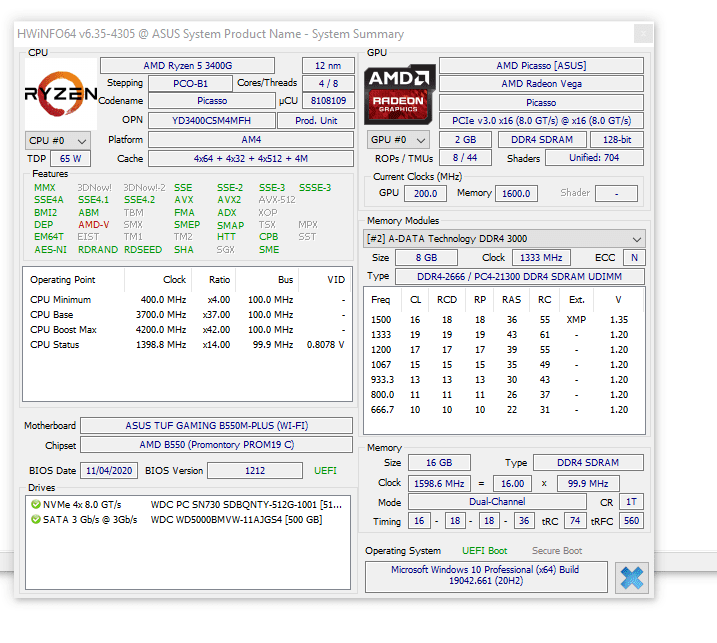717x643 pixels.
Task: Click the PCO-B1 stepping value
Action: click(190, 84)
